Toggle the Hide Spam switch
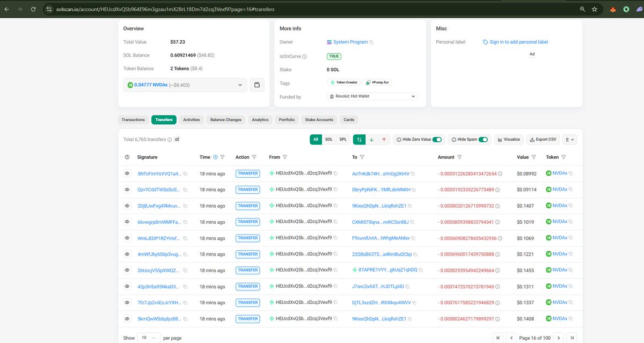644x343 pixels. click(484, 140)
